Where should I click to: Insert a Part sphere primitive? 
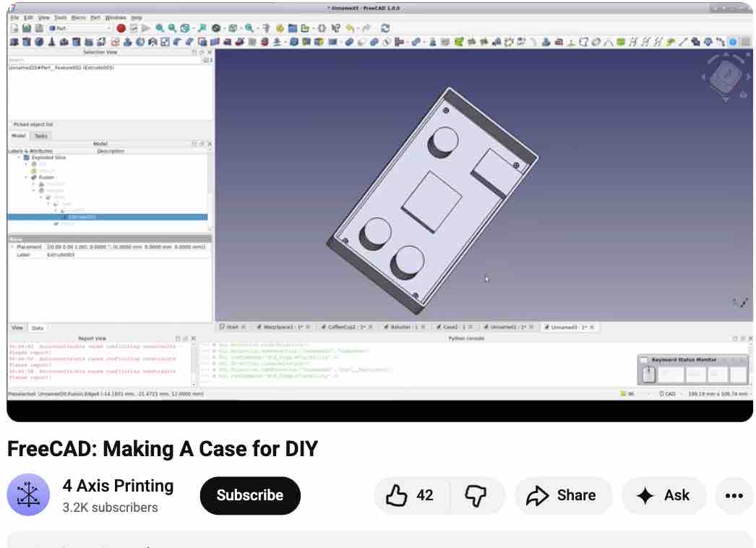tap(39, 42)
